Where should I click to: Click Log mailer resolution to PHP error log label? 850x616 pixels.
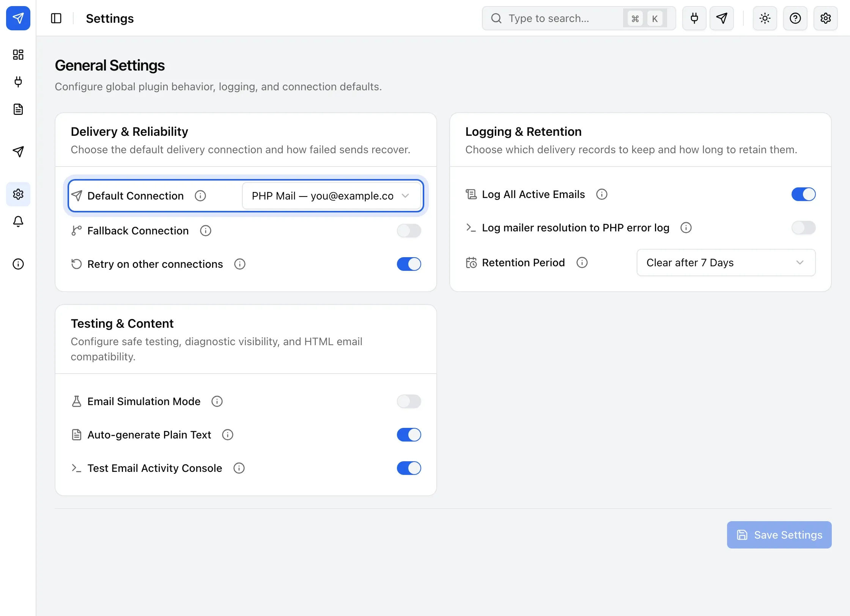tap(576, 228)
